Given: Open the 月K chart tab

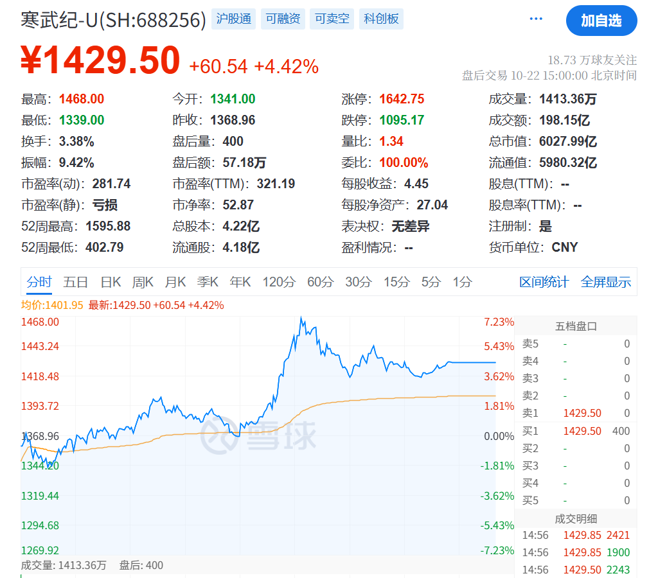Looking at the screenshot, I should coord(176,282).
